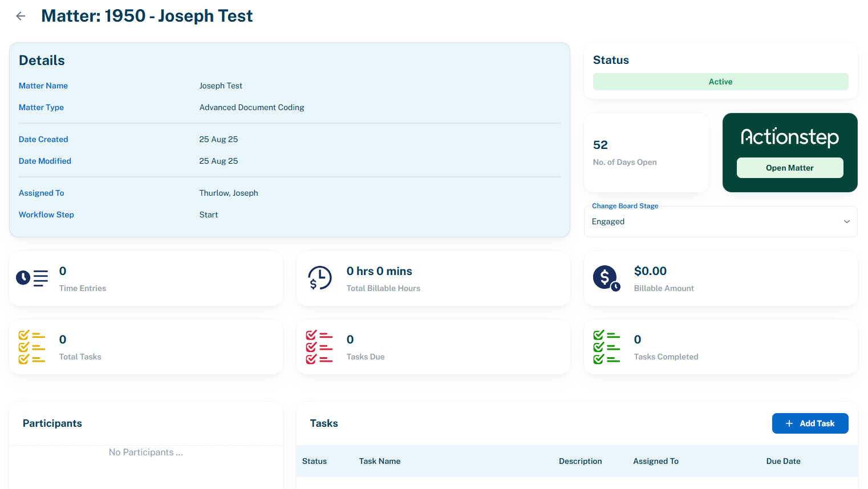Select the No. of Days Open card
This screenshot has width=868, height=489.
[646, 152]
